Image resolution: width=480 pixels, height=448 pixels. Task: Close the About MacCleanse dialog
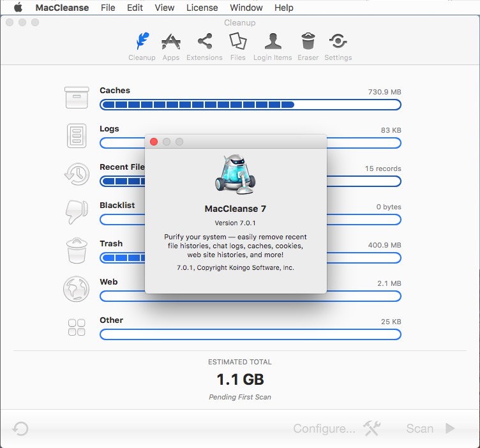(x=154, y=142)
